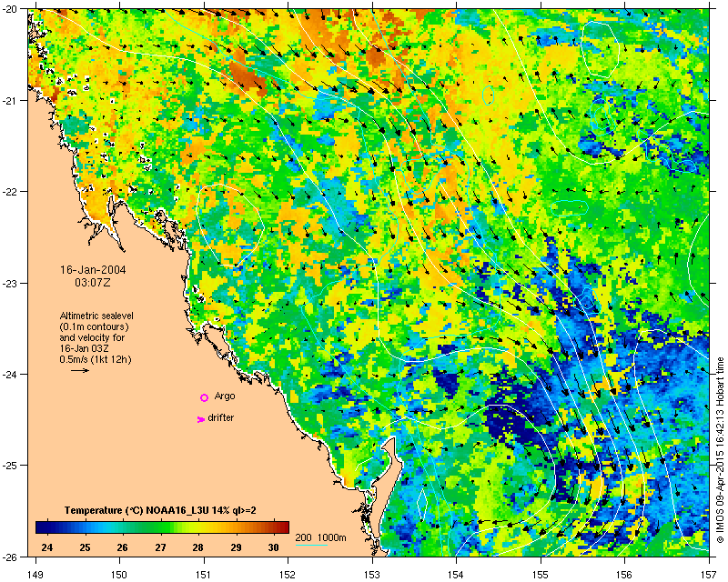Viewport: 728px width, 582px height.
Task: Click the latitude axis label -25
Action: click(9, 465)
